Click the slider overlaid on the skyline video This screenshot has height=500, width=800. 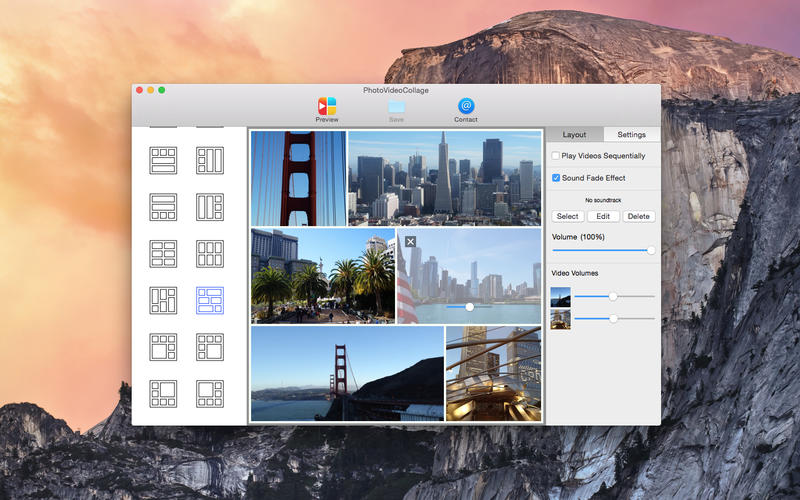[469, 307]
